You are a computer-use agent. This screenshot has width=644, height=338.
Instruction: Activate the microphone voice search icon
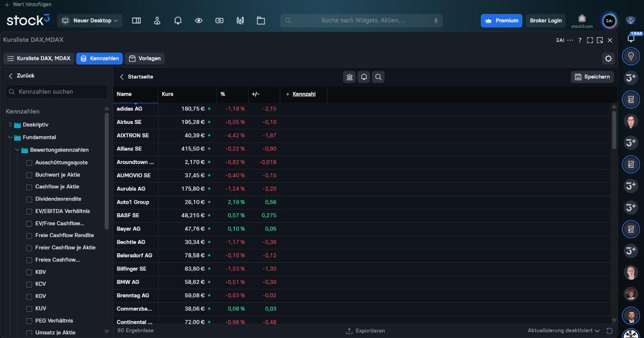point(436,21)
